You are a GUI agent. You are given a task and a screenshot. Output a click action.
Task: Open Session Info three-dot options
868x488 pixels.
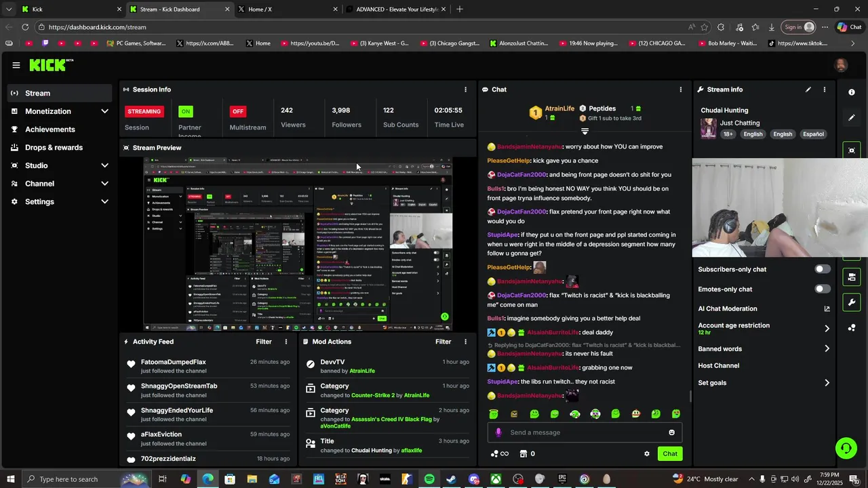[465, 89]
